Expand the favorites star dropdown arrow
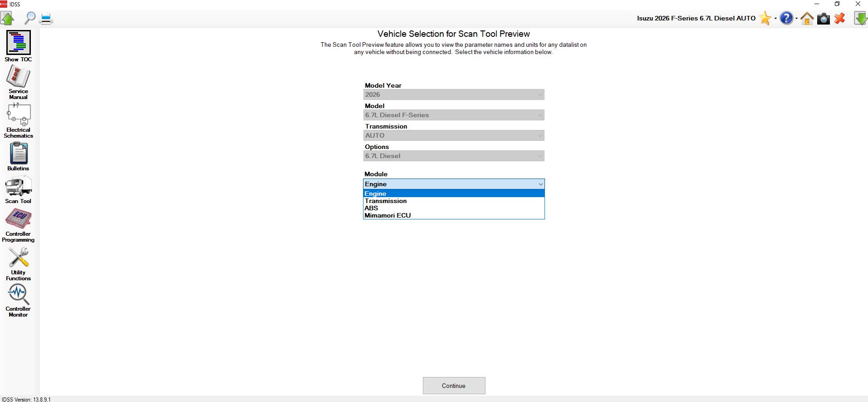868x402 pixels. pyautogui.click(x=775, y=19)
